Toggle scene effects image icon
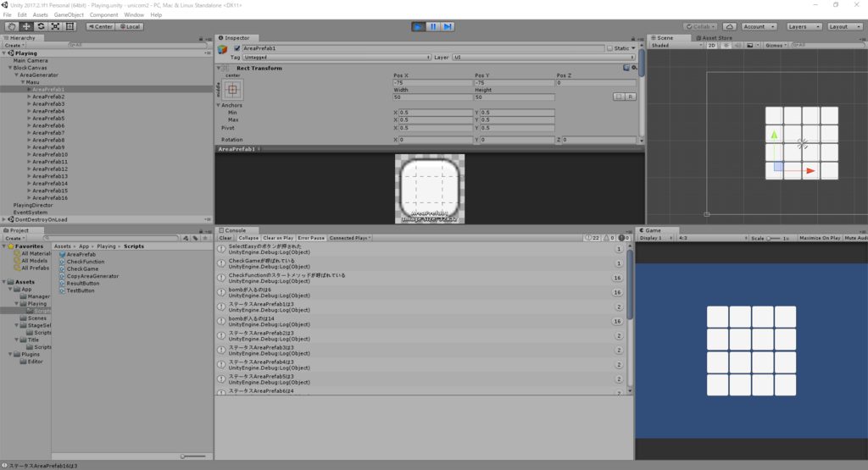Viewport: 868px width, 470px height. pos(750,46)
